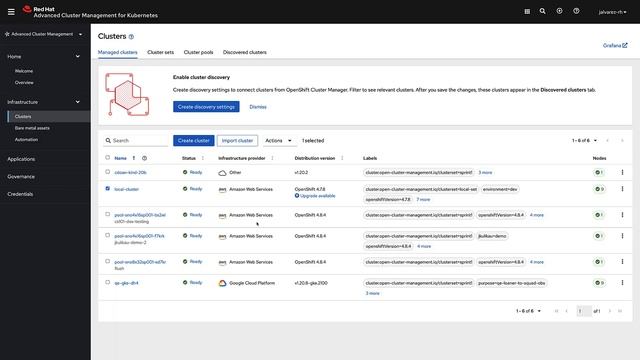Select the qe-gke-dh4 checkbox
Image resolution: width=640 pixels, height=360 pixels.
point(107,282)
